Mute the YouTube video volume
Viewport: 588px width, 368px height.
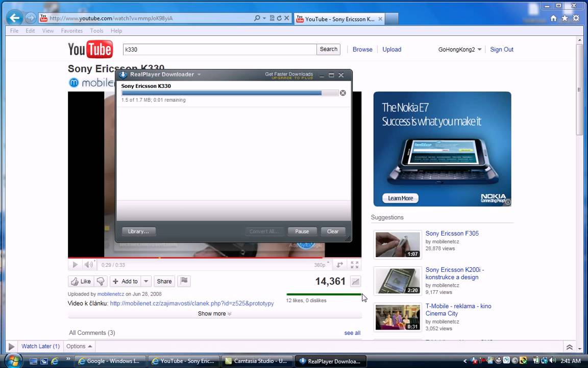[x=88, y=265]
